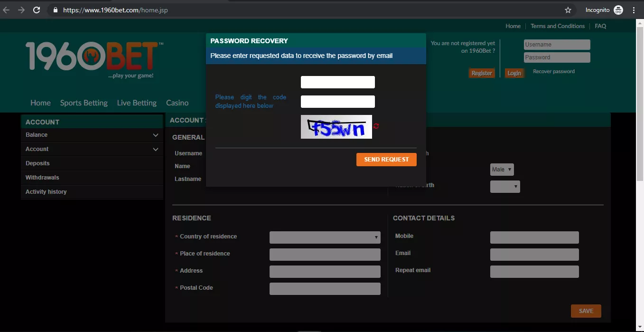Open the Country of residence dropdown
644x332 pixels.
(x=325, y=237)
